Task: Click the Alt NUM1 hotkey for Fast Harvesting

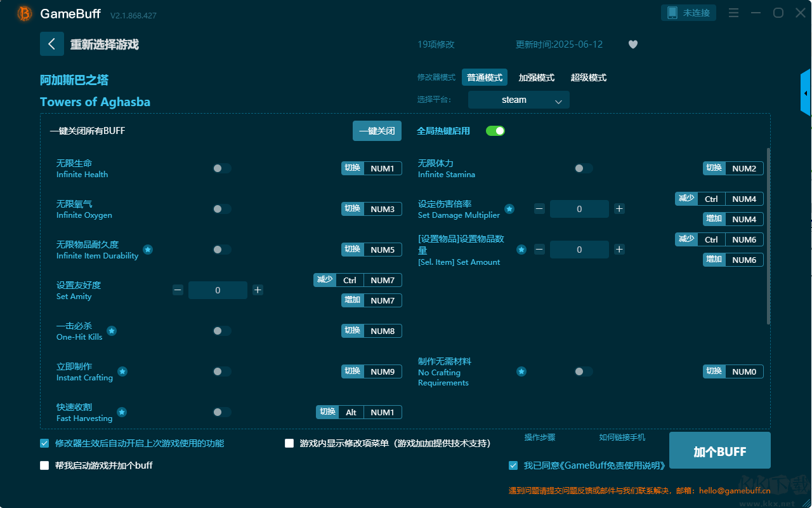Action: coord(359,412)
